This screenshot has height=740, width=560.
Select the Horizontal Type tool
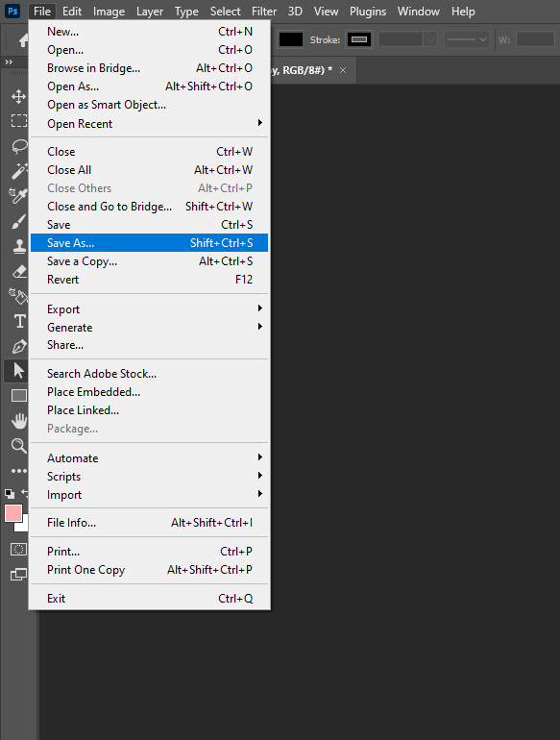tap(19, 321)
